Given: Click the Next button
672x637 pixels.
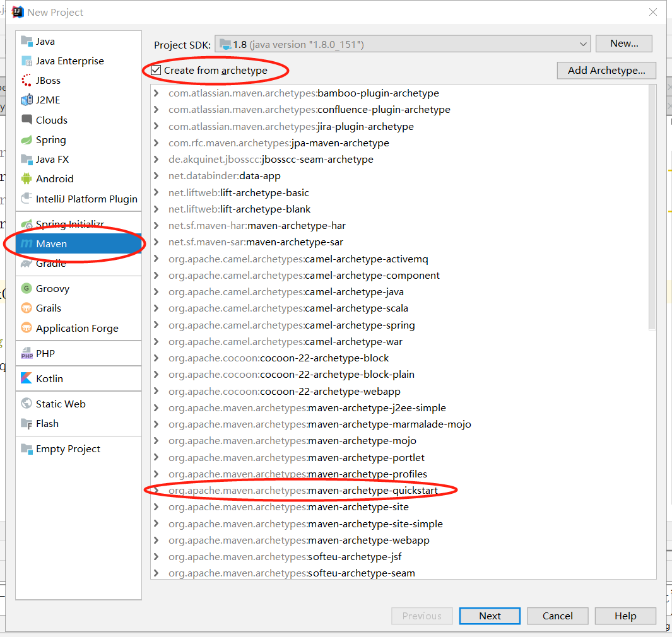Looking at the screenshot, I should [x=490, y=616].
